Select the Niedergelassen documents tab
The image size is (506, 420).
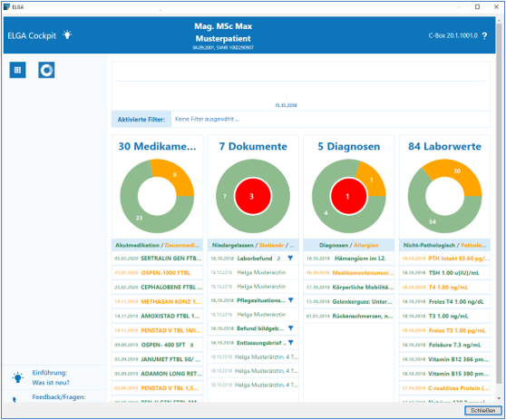(x=233, y=245)
